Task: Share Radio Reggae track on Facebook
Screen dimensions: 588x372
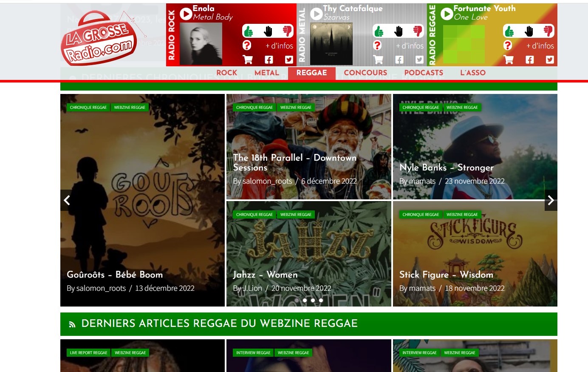Action: coord(530,60)
